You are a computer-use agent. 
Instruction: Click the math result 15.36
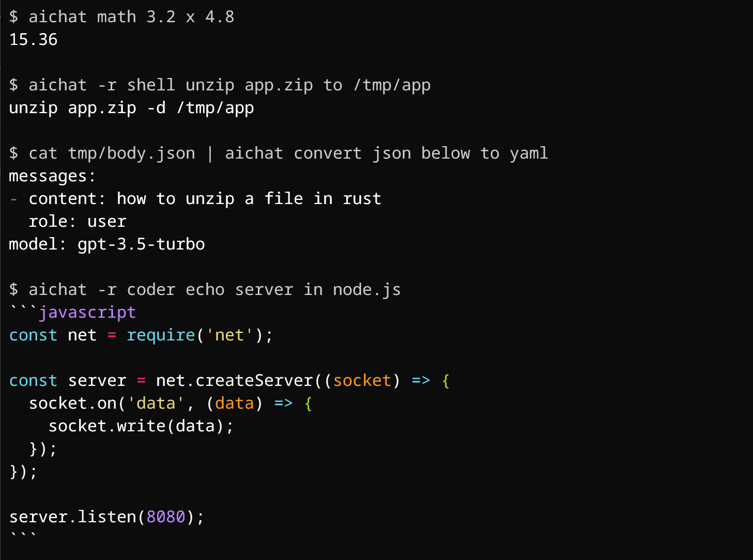pyautogui.click(x=33, y=40)
